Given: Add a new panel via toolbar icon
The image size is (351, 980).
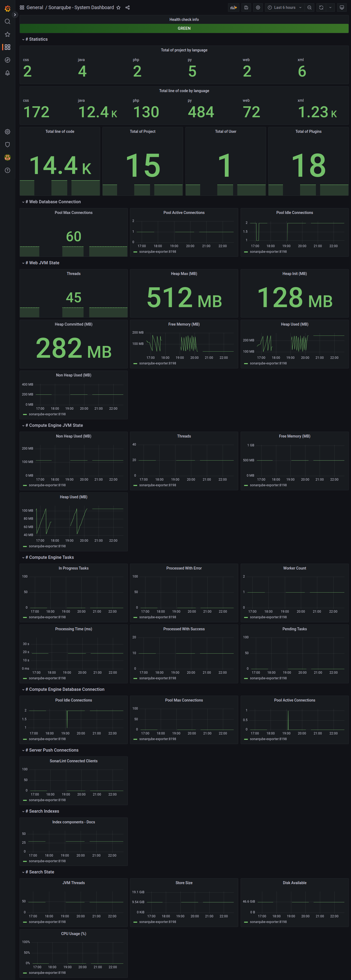Looking at the screenshot, I should coord(233,7).
